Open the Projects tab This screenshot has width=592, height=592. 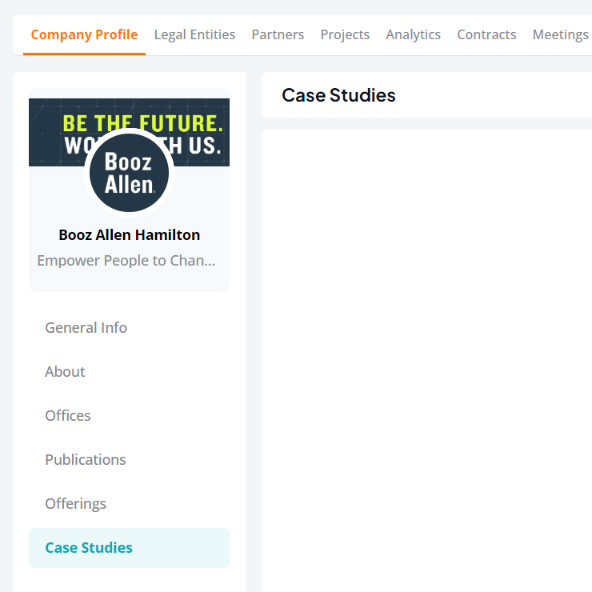pyautogui.click(x=345, y=35)
